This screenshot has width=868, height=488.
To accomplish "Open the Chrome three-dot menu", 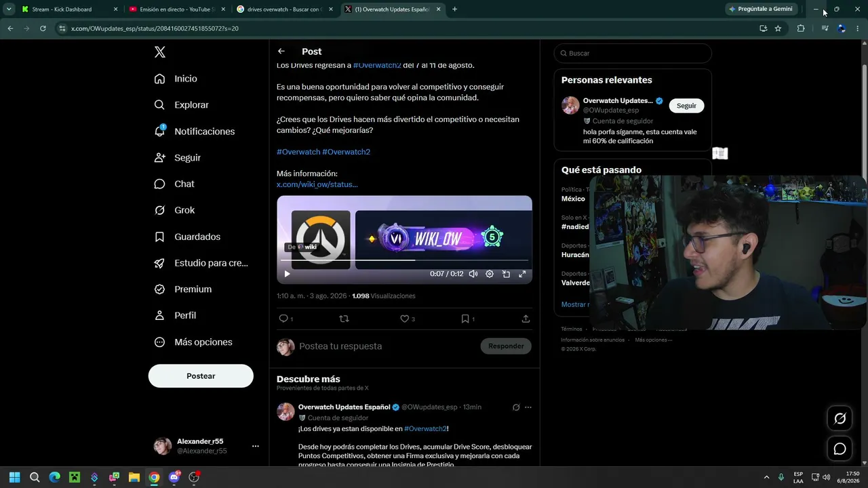I will pyautogui.click(x=858, y=28).
